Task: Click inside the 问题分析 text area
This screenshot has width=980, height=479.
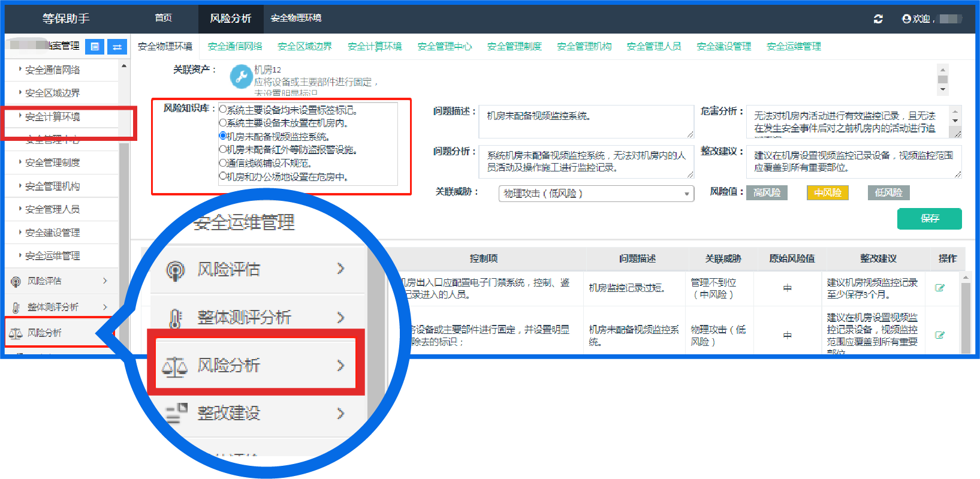Action: (x=586, y=162)
